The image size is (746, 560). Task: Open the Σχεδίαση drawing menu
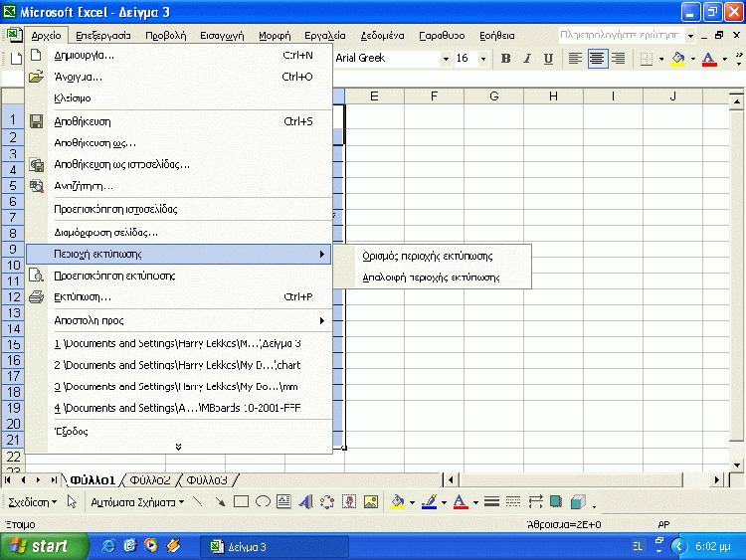click(33, 502)
